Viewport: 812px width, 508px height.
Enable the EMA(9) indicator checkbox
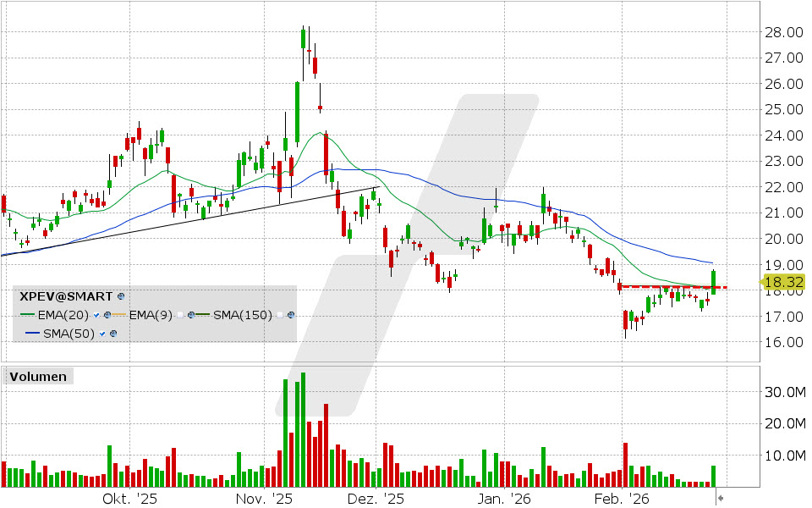coord(180,315)
